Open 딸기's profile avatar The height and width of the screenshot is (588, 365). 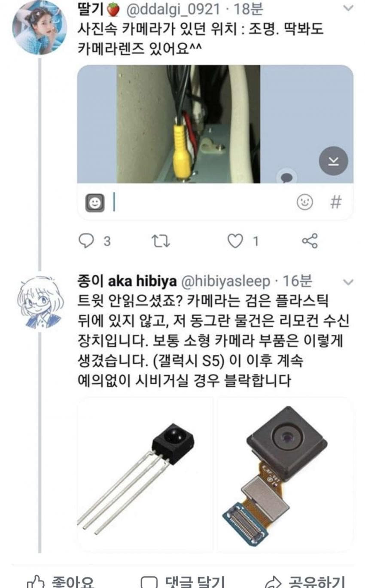[x=39, y=27]
